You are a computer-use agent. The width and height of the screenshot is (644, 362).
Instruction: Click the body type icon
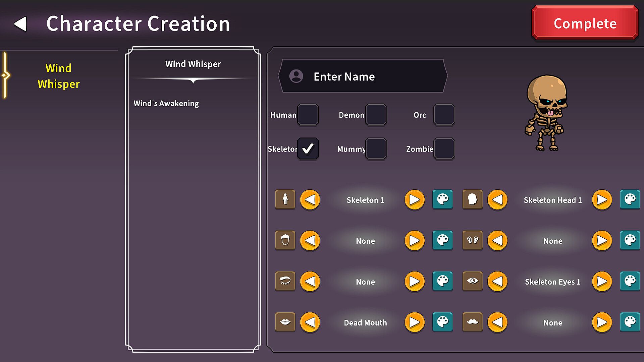pyautogui.click(x=285, y=199)
